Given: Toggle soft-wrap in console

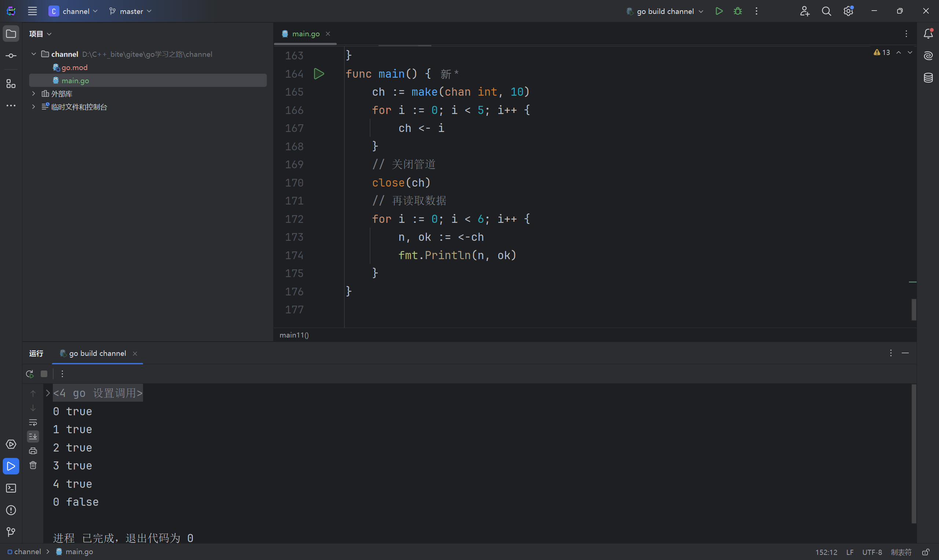Looking at the screenshot, I should point(33,422).
